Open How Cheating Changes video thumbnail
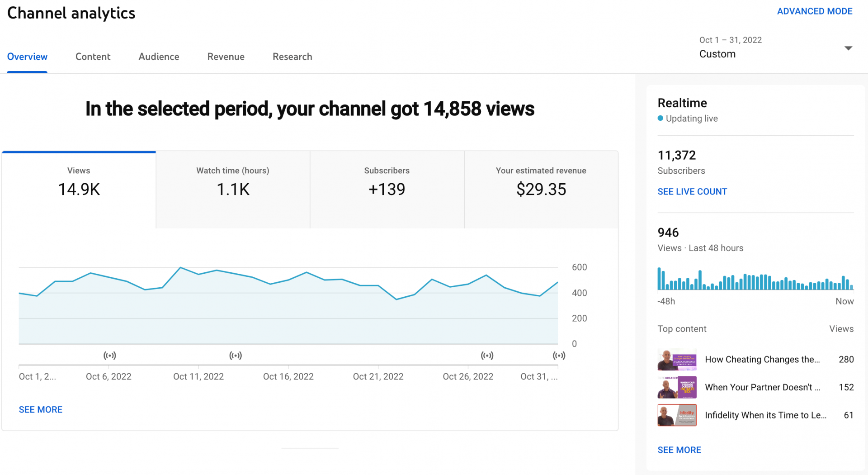This screenshot has height=475, width=868. [677, 360]
